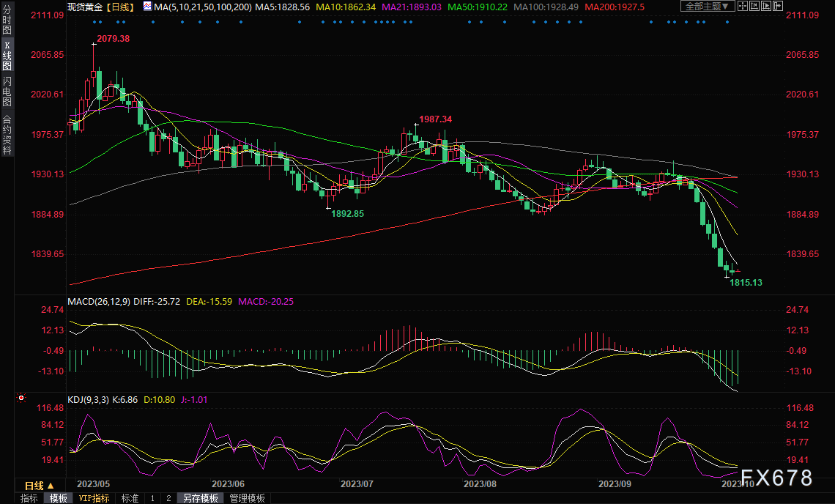
Task: Click the right MACD axis -13.10 label
Action: [799, 371]
